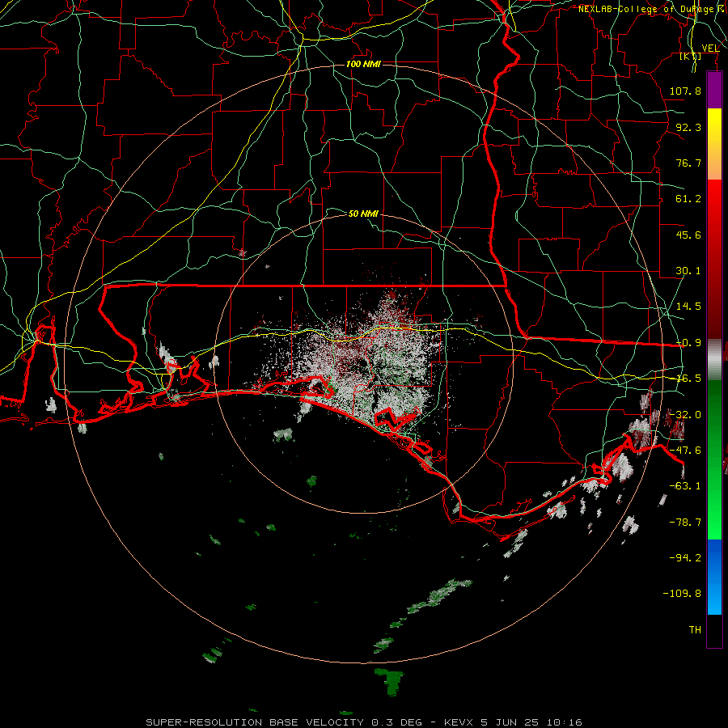
Task: Select the -94.2 velocity scale value
Action: pos(685,557)
